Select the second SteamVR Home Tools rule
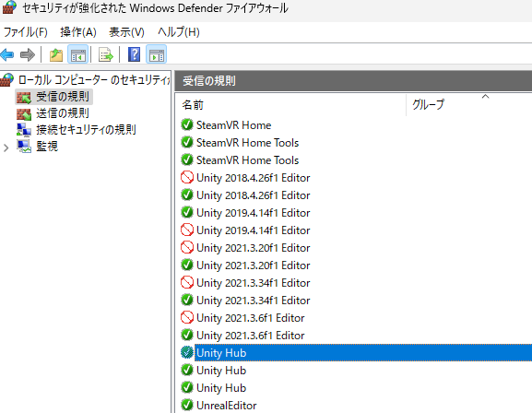 [247, 160]
